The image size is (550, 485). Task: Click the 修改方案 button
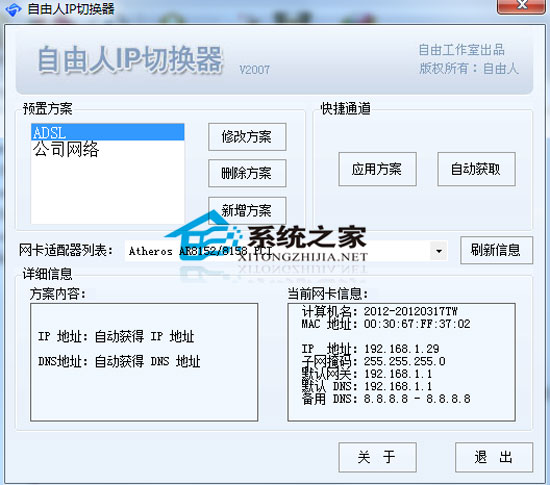(247, 137)
